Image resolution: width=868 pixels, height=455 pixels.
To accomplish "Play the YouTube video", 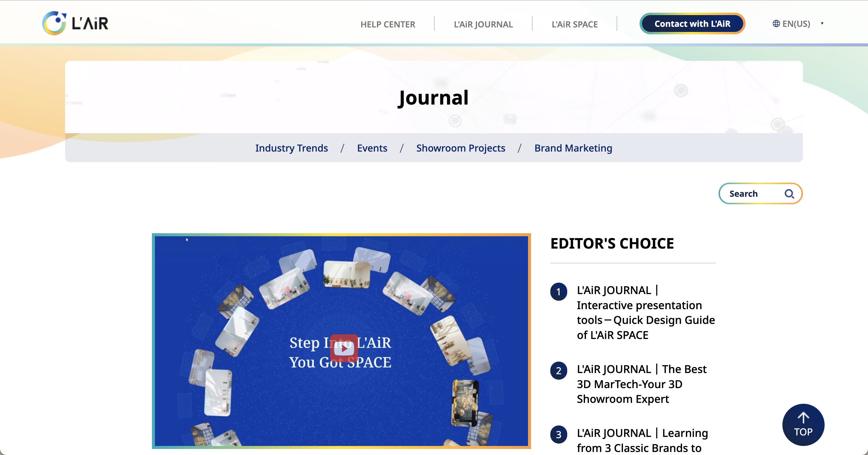I will pos(344,349).
